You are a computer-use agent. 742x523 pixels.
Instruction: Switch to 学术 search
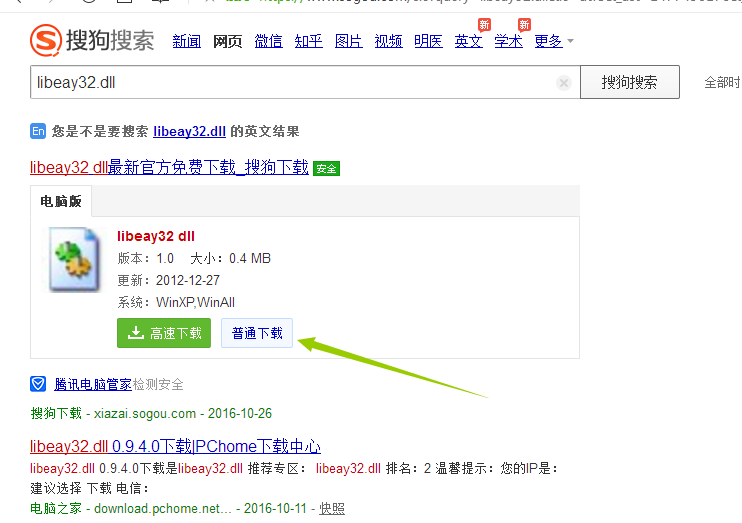pos(509,41)
